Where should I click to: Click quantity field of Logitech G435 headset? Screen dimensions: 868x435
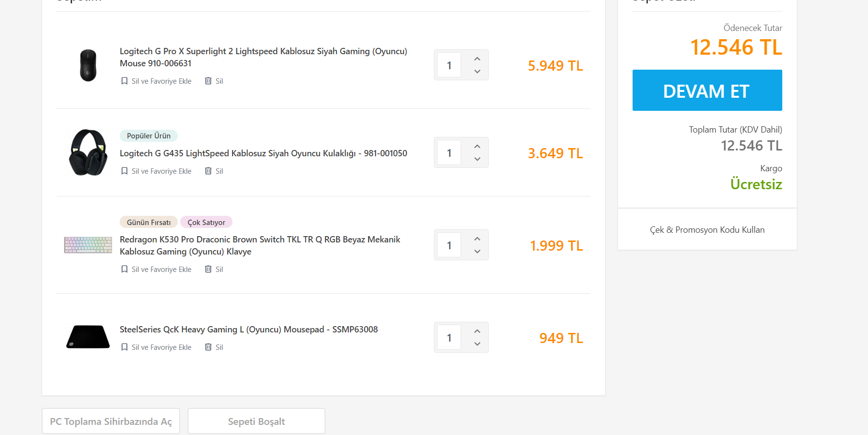coord(449,153)
